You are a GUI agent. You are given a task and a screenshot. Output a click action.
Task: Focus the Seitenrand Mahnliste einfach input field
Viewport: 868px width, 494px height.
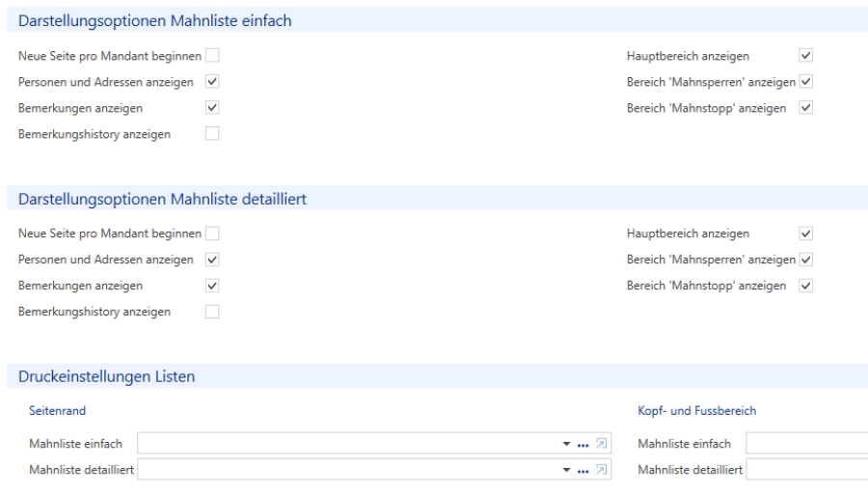[374, 443]
